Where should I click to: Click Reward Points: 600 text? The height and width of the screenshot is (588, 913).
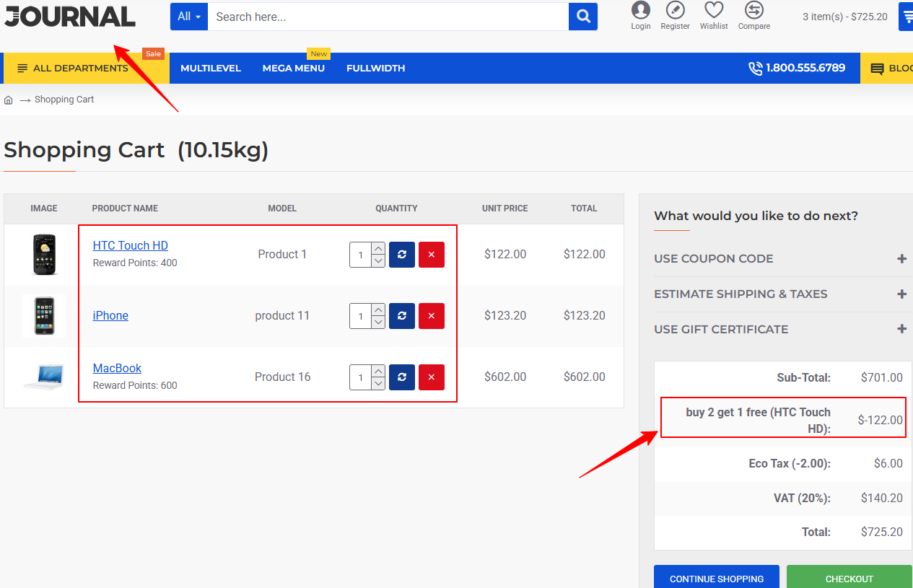click(135, 386)
